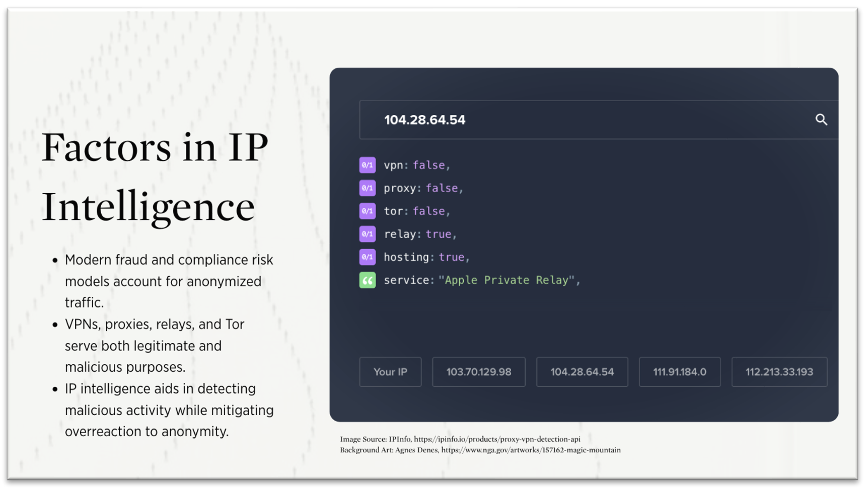Click the bullet about VPNs, proxies, relays

point(154,346)
